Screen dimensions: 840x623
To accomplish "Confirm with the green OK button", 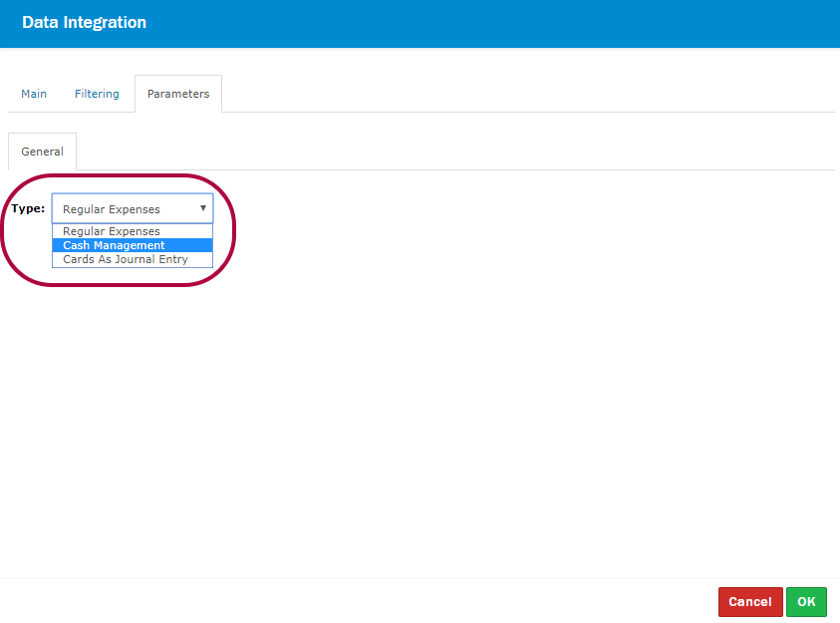I will coord(806,602).
